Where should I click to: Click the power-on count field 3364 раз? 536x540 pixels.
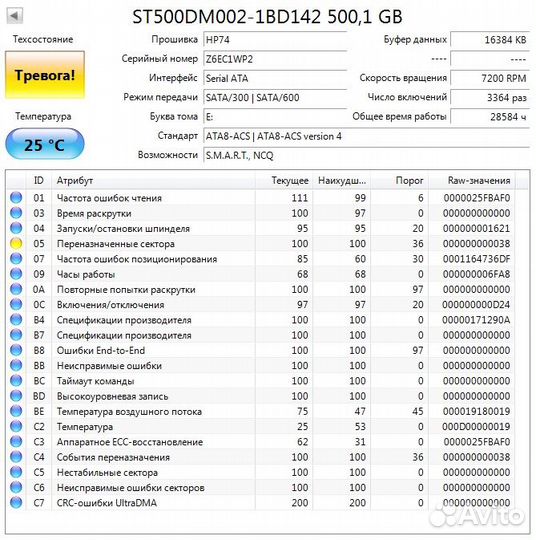[x=490, y=98]
